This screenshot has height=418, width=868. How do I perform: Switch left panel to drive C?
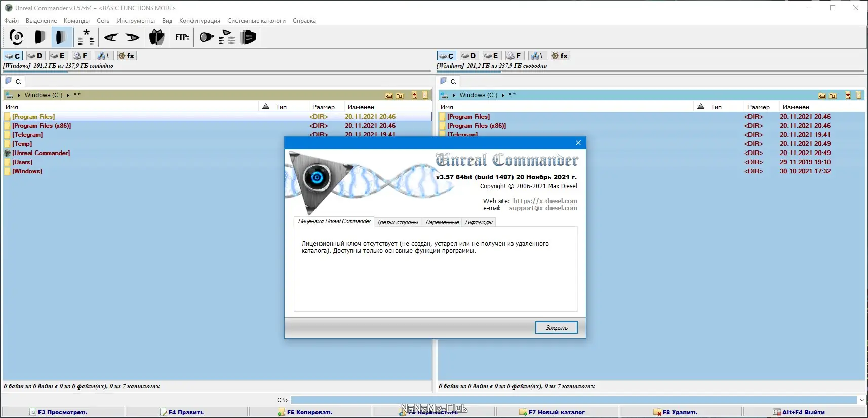click(x=13, y=56)
